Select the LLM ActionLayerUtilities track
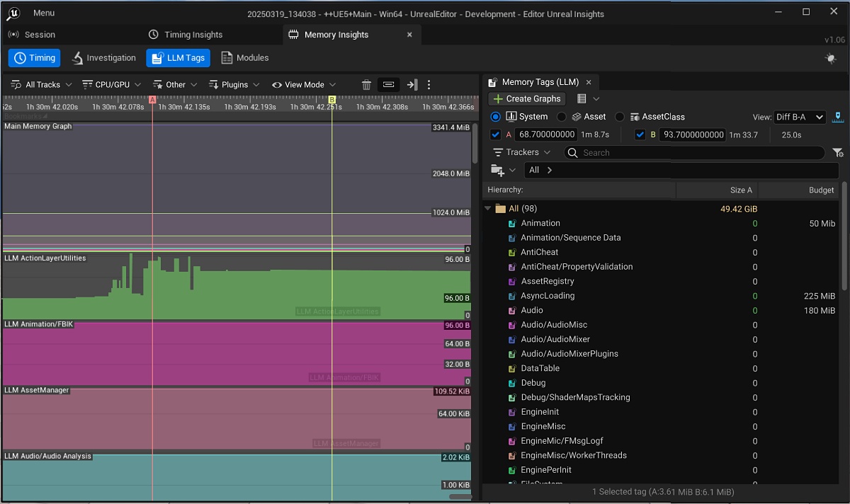This screenshot has height=504, width=850. coord(45,258)
